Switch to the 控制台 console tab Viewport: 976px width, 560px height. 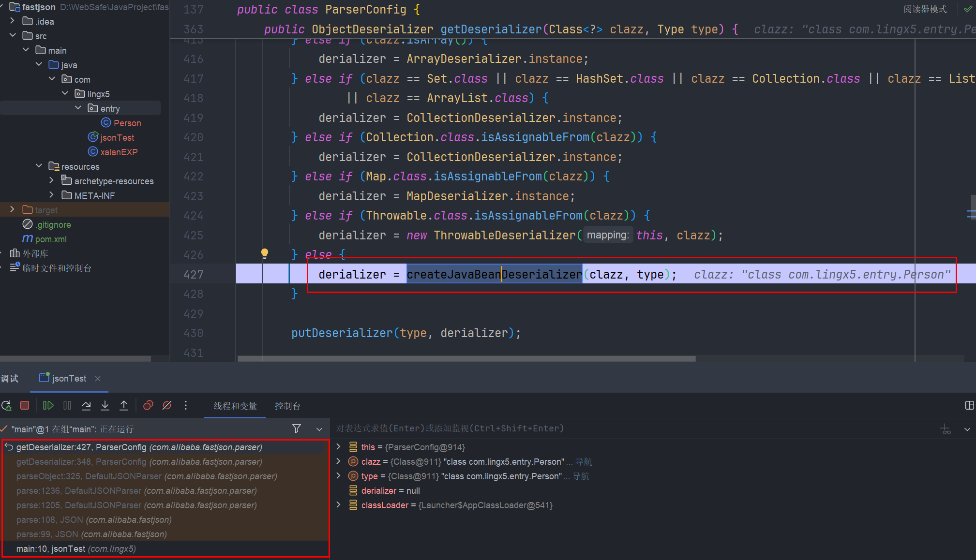click(287, 406)
